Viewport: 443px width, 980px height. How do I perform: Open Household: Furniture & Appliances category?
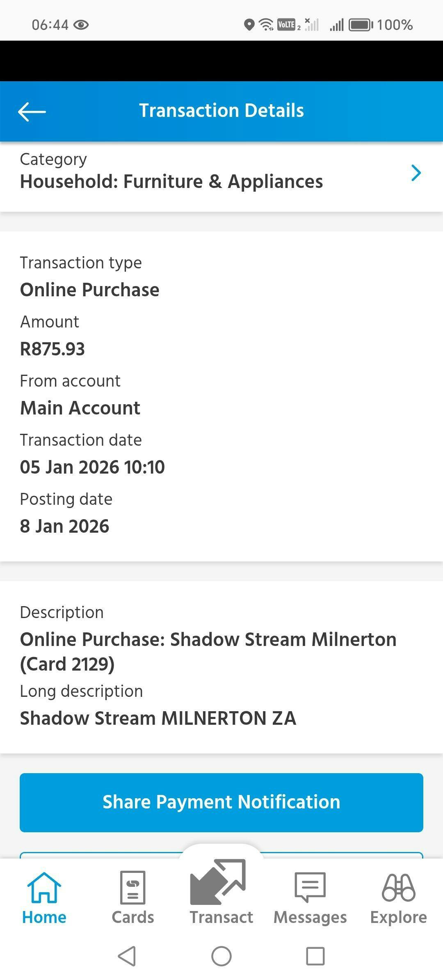[x=171, y=181]
